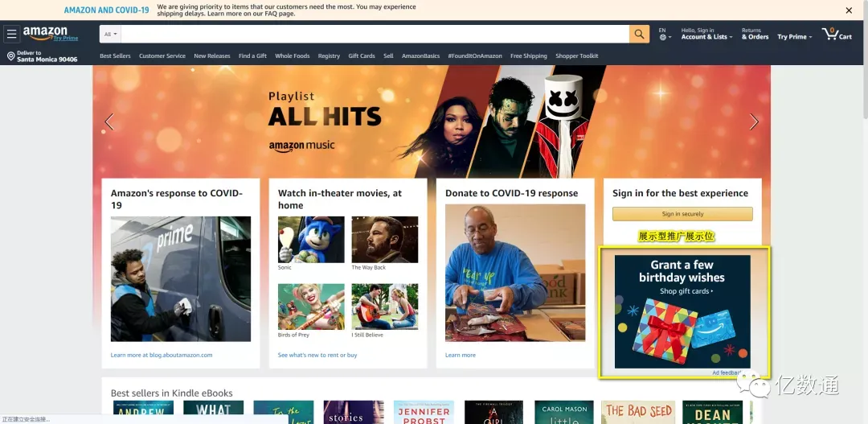868x424 pixels.
Task: Expand the Try Prime dropdown
Action: click(x=794, y=36)
